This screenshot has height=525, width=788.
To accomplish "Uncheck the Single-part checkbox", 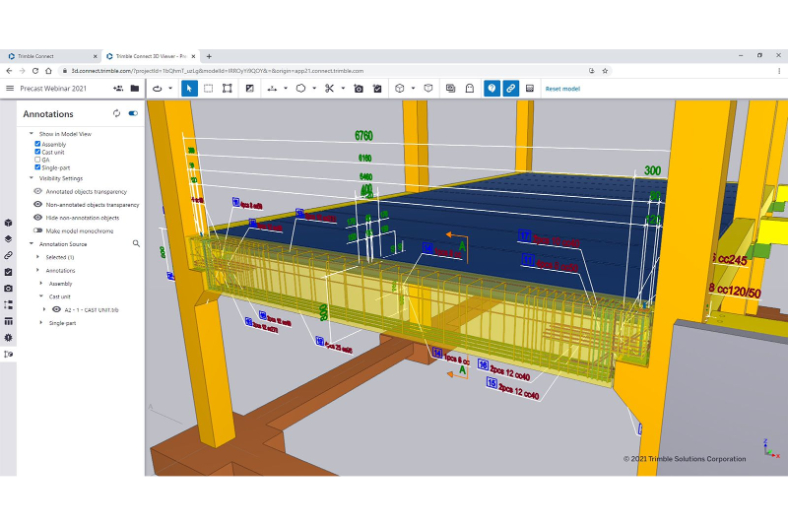I will click(37, 167).
